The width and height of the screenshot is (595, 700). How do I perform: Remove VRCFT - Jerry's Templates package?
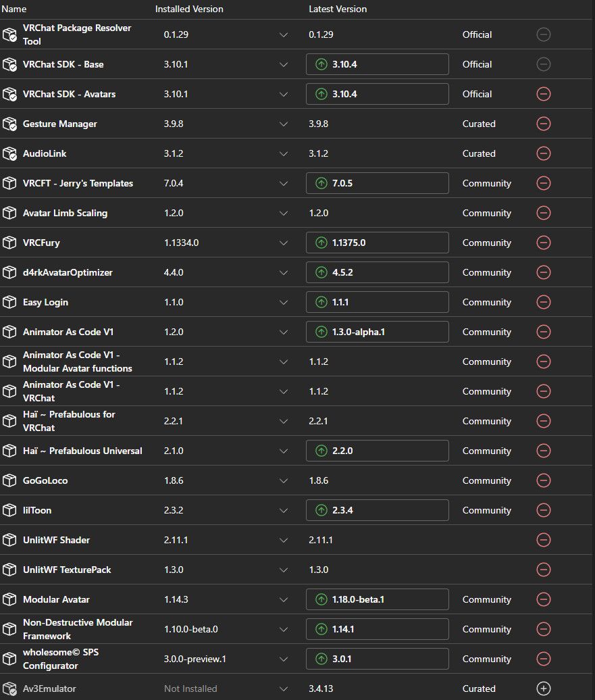(543, 183)
